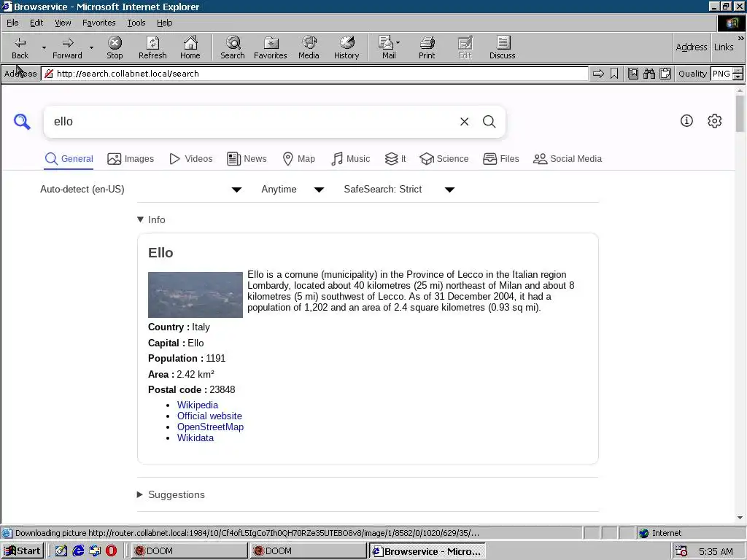Expand toolbar overflow chevron near Links
Screen dimensions: 747x560
click(741, 38)
